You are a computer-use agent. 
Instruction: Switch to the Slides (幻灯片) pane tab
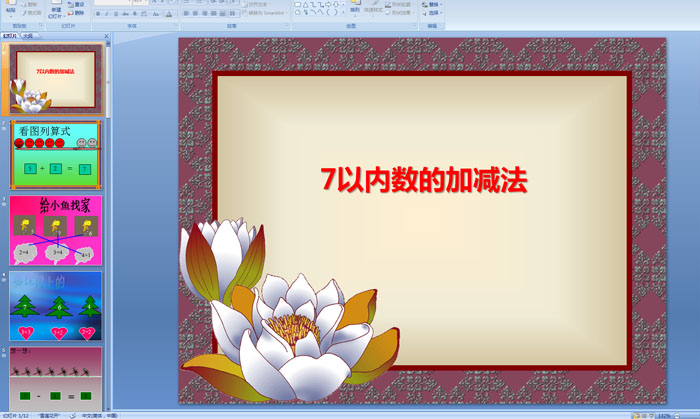(x=9, y=36)
